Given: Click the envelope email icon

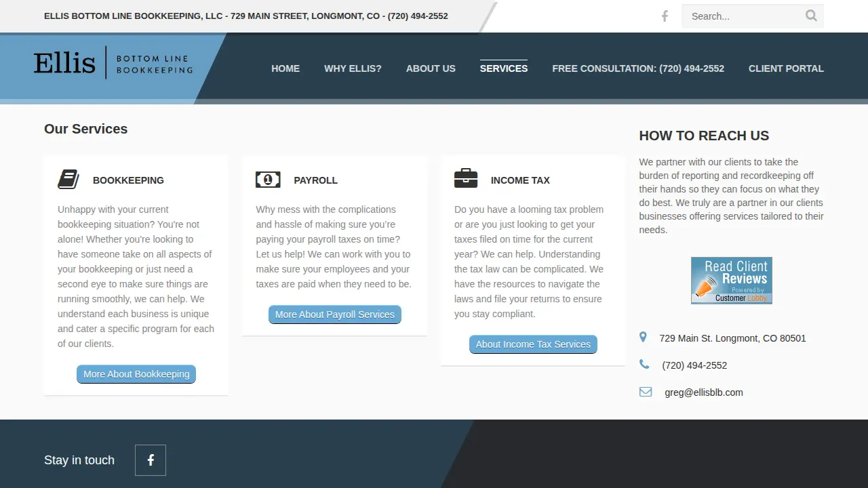Looking at the screenshot, I should 646,392.
